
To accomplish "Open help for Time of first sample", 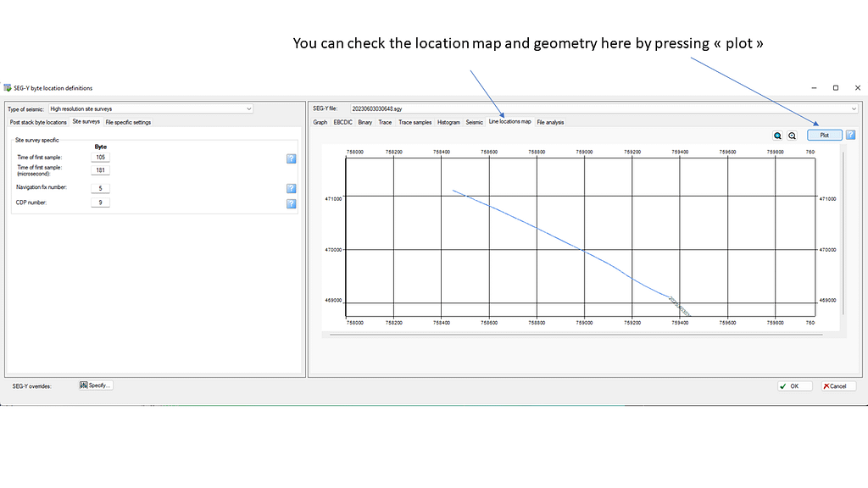I will pos(291,158).
